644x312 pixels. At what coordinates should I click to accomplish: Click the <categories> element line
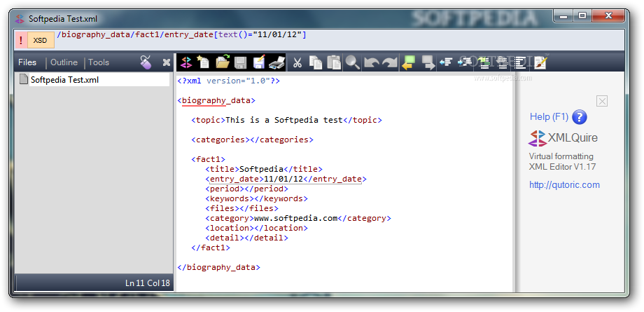pyautogui.click(x=252, y=140)
